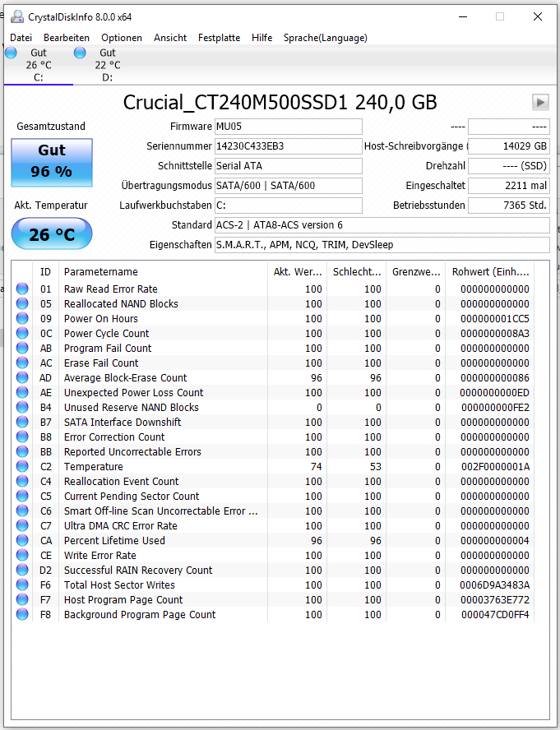The height and width of the screenshot is (730, 560).
Task: Click status orb for Temperature row
Action: (22, 466)
